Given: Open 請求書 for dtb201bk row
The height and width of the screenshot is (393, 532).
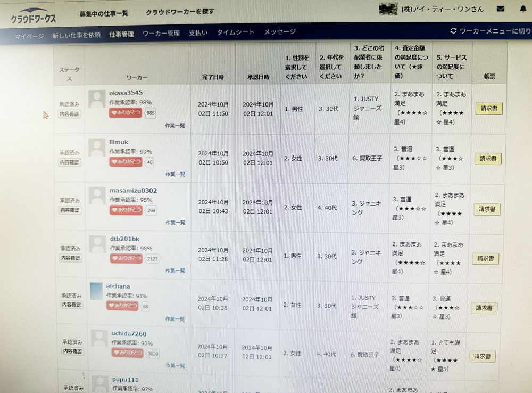Looking at the screenshot, I should 486,259.
